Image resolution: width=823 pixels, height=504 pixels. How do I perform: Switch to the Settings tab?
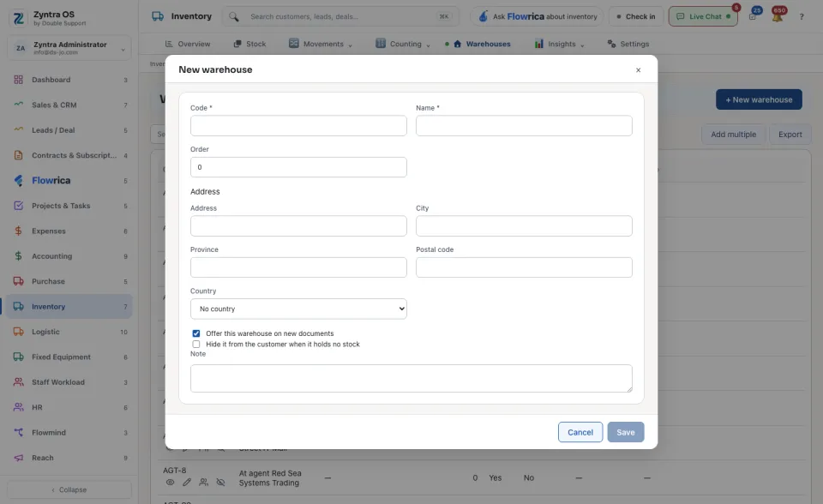(628, 44)
